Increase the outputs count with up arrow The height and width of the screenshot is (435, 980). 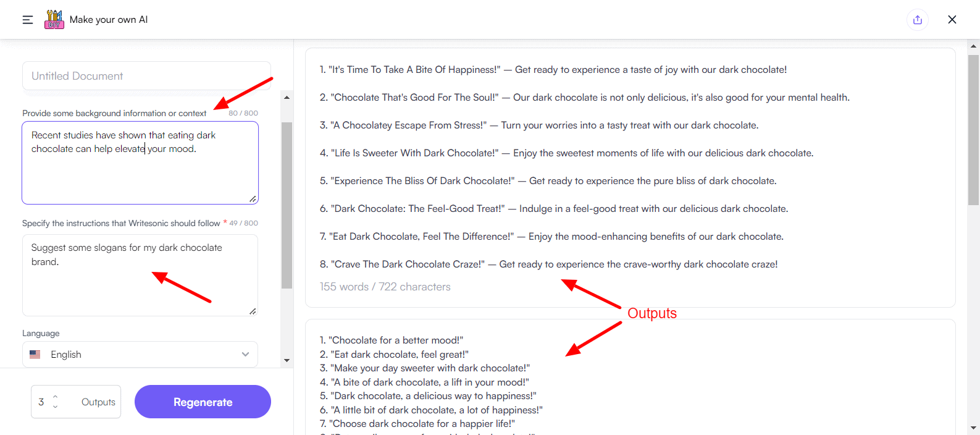[x=56, y=397]
